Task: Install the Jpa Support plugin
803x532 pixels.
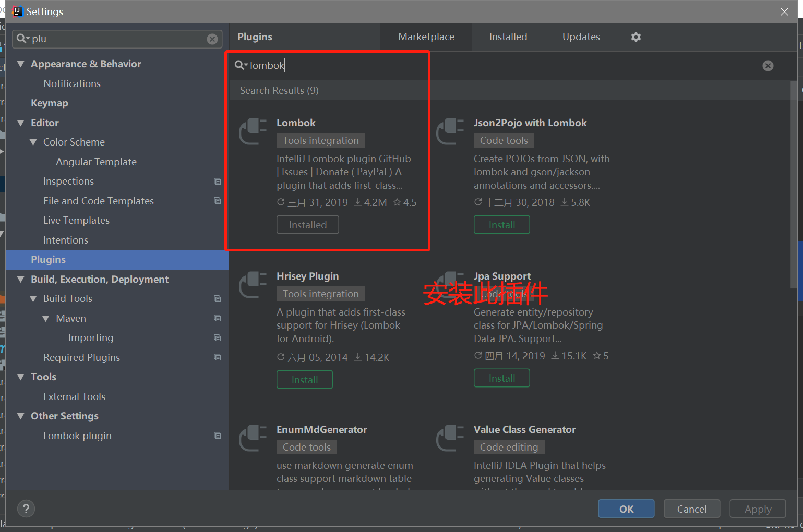Action: [502, 378]
